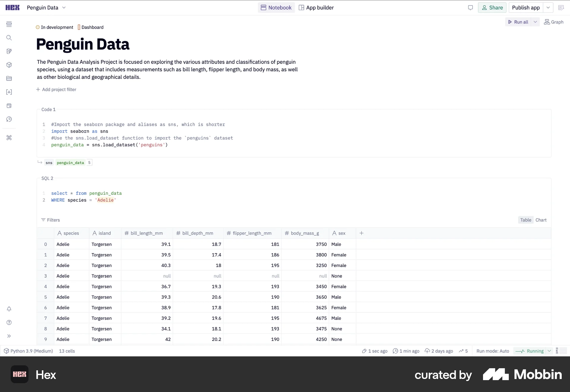Toggle the Filters panel above the table
Screen dimensions: 570x392
pyautogui.click(x=50, y=220)
